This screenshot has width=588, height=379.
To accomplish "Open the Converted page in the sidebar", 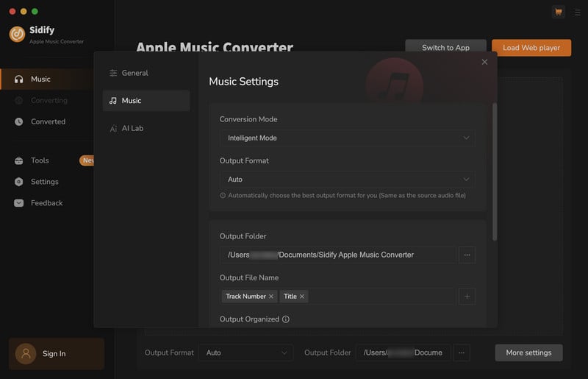I will [x=47, y=121].
